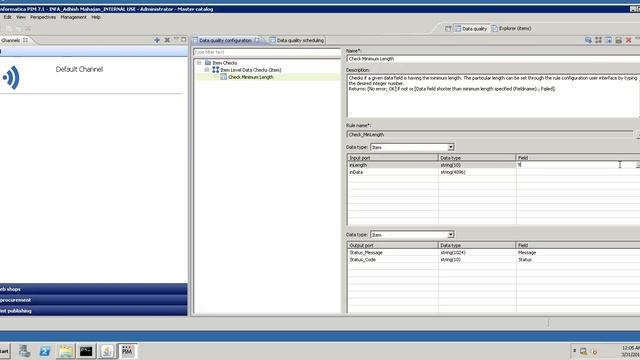Select the Item Checks tree root
640x360 pixels.
224,63
